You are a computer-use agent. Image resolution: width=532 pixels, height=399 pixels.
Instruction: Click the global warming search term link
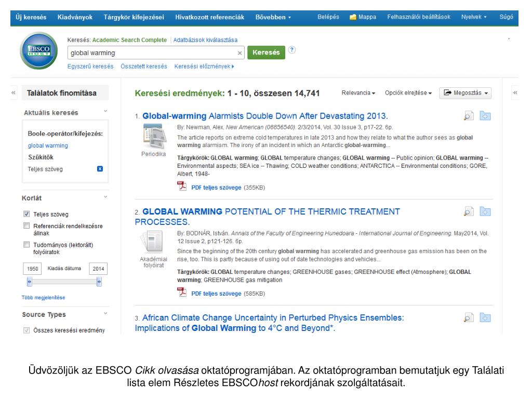point(48,145)
